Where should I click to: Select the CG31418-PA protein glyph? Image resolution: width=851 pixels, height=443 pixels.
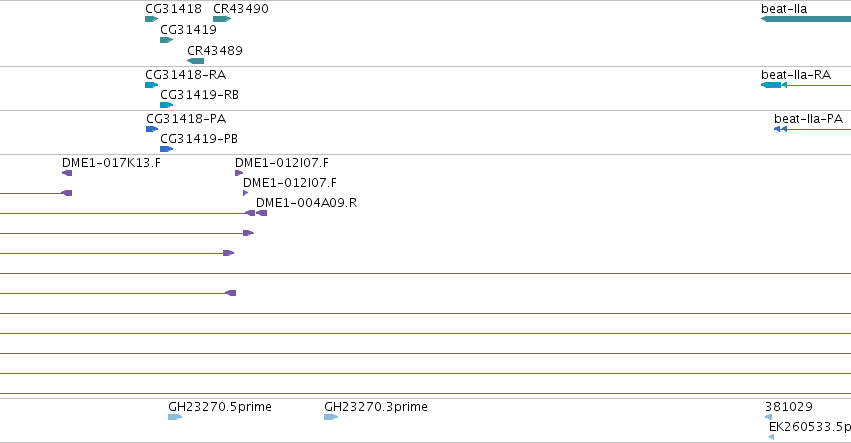152,129
